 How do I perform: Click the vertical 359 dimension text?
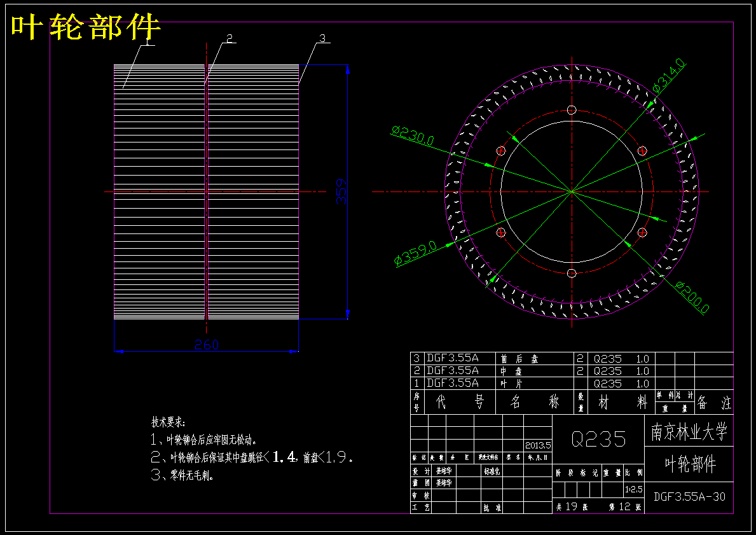click(x=341, y=192)
